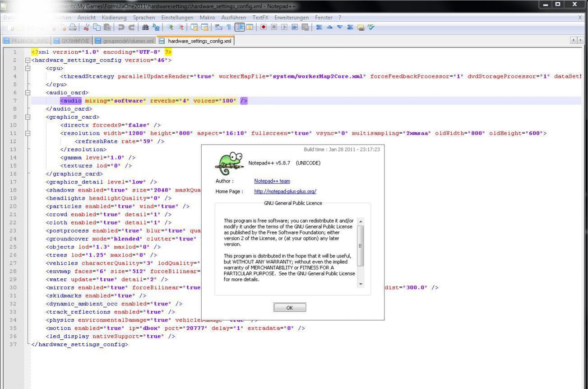This screenshot has width=588, height=389.
Task: Collapse the audio_card fold marker
Action: pos(28,93)
